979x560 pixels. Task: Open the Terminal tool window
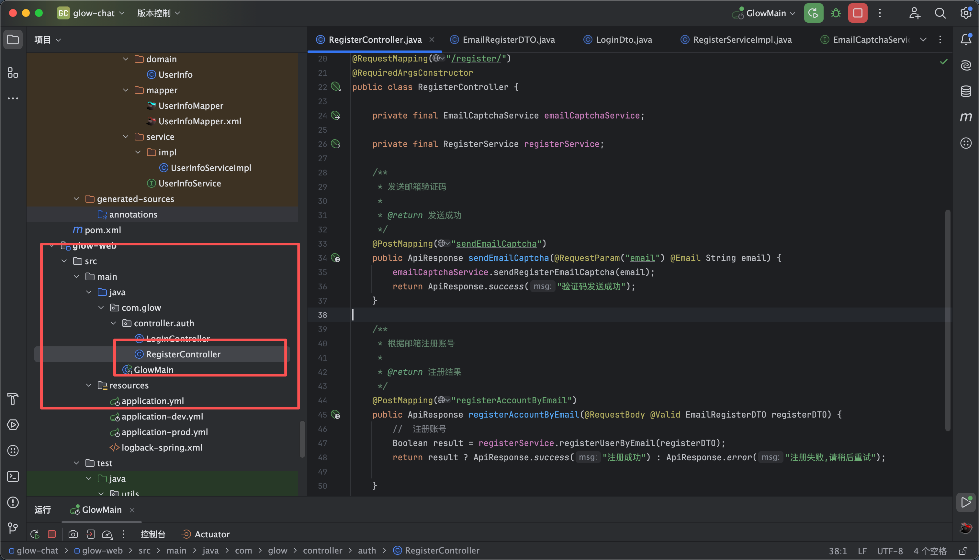(13, 476)
